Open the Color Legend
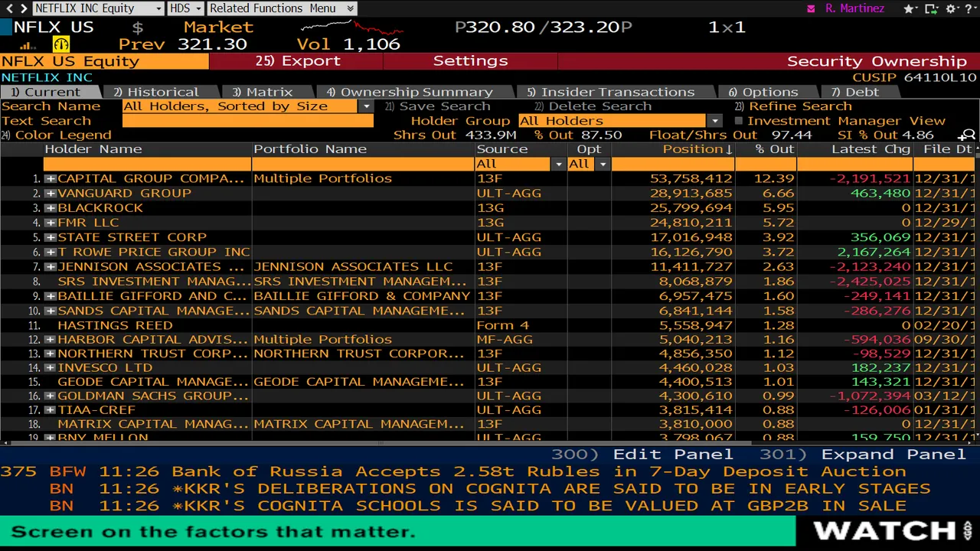 tap(57, 135)
